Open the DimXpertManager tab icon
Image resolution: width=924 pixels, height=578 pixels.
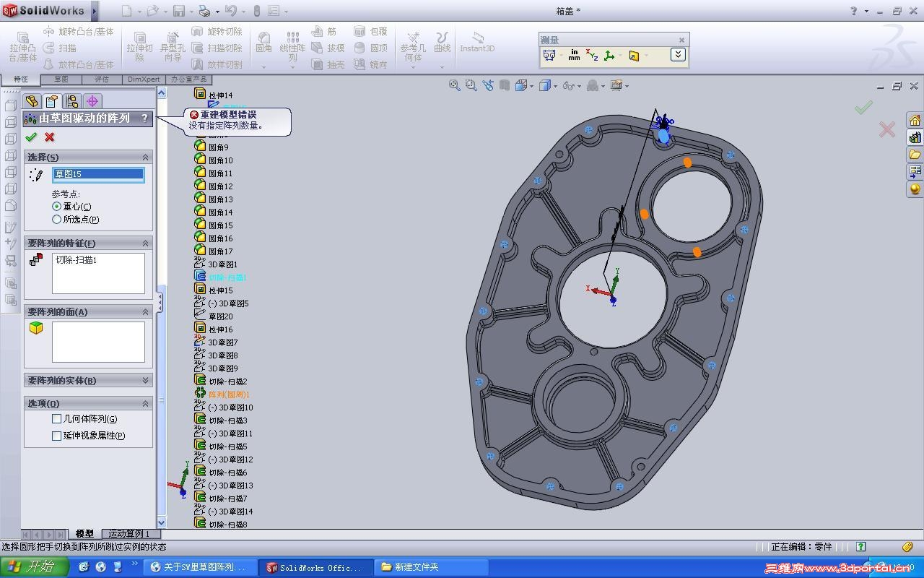[92, 101]
